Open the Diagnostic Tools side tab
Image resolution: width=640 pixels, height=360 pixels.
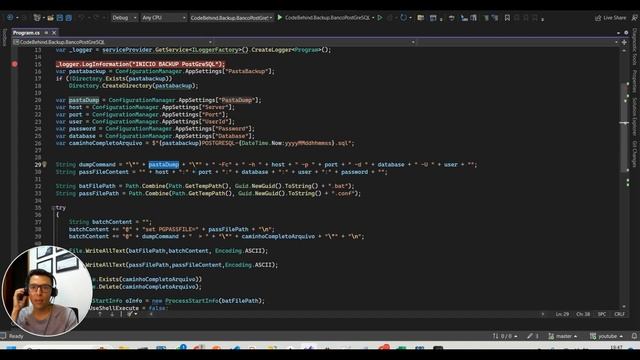(635, 46)
